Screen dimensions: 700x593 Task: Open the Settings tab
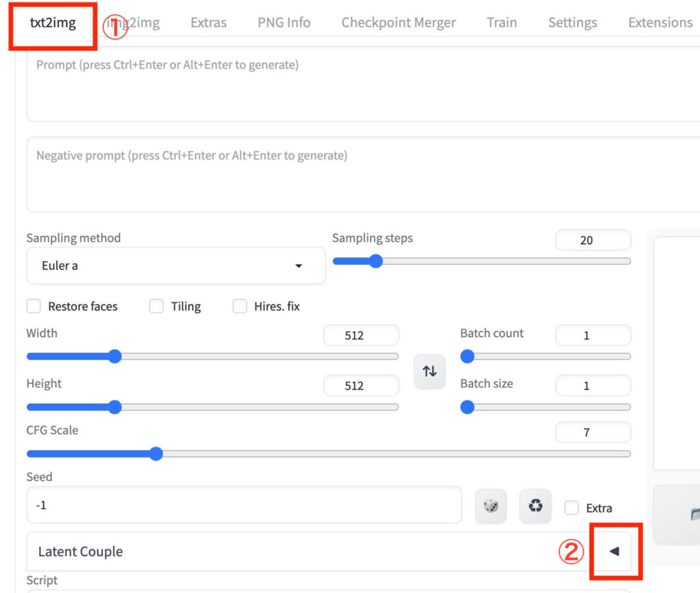[x=573, y=23]
